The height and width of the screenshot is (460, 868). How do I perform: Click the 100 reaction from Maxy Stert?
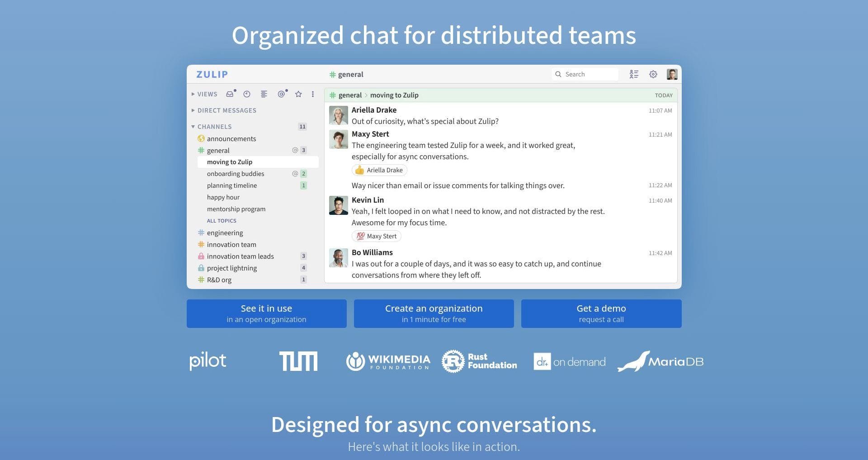pos(376,236)
